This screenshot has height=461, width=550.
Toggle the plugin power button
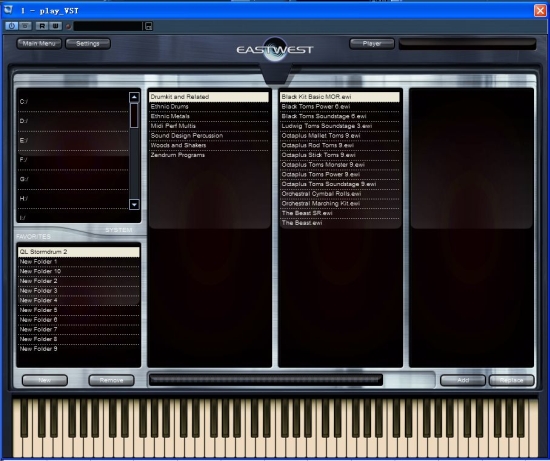(x=11, y=26)
